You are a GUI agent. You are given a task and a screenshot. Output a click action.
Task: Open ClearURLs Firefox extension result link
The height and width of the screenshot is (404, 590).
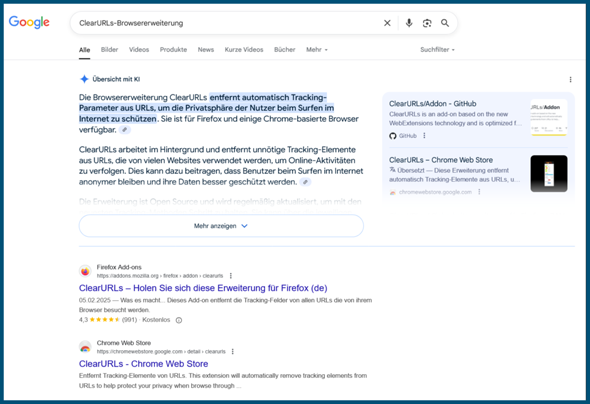203,288
